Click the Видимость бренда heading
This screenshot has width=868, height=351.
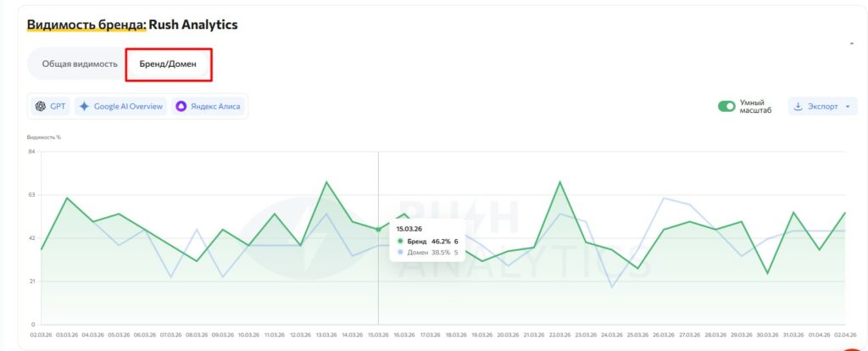click(131, 25)
